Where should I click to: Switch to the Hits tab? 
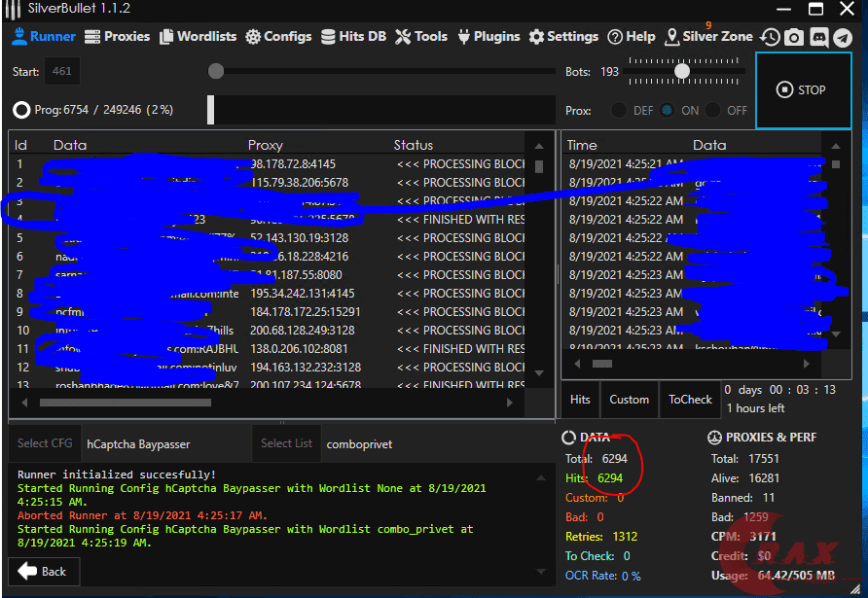pyautogui.click(x=580, y=400)
